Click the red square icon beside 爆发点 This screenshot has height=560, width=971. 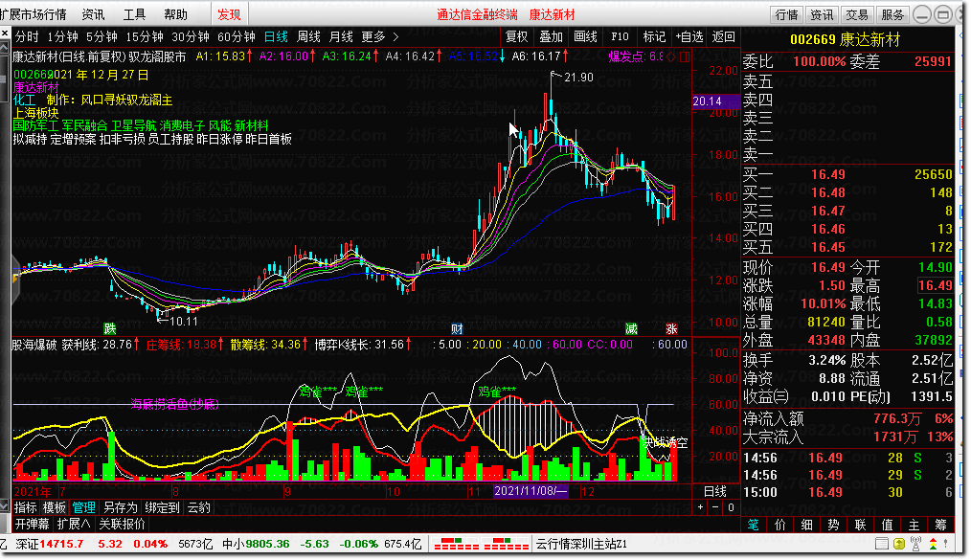tap(685, 56)
